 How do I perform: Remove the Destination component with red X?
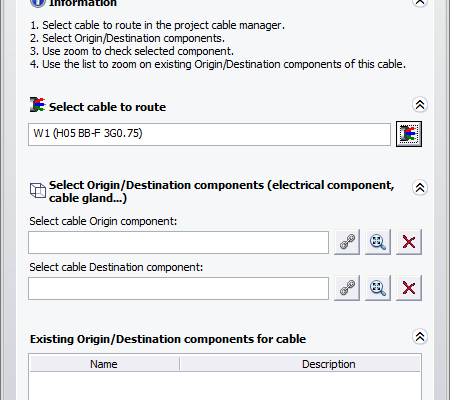tap(409, 288)
